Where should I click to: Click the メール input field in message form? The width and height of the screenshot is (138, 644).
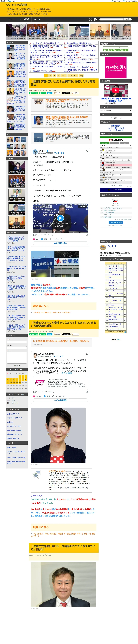coord(17,348)
